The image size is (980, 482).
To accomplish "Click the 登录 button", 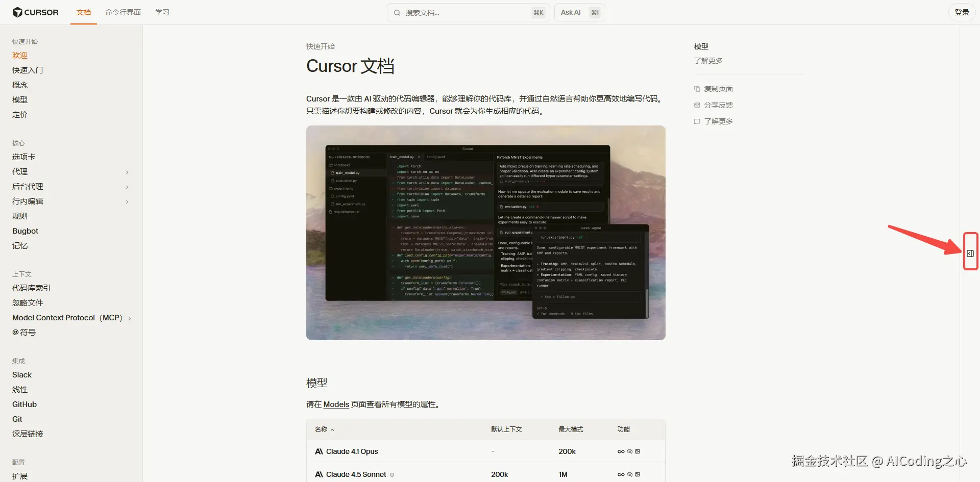I will 962,12.
